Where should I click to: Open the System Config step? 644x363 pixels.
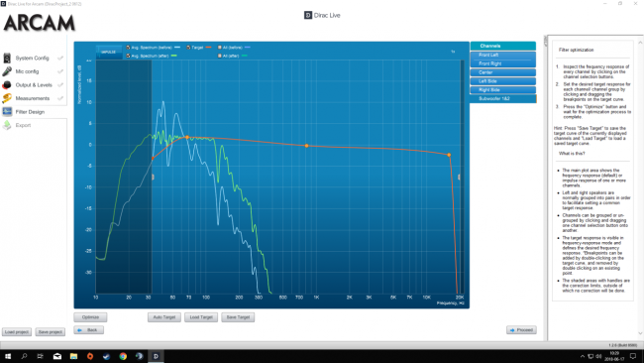coord(33,58)
